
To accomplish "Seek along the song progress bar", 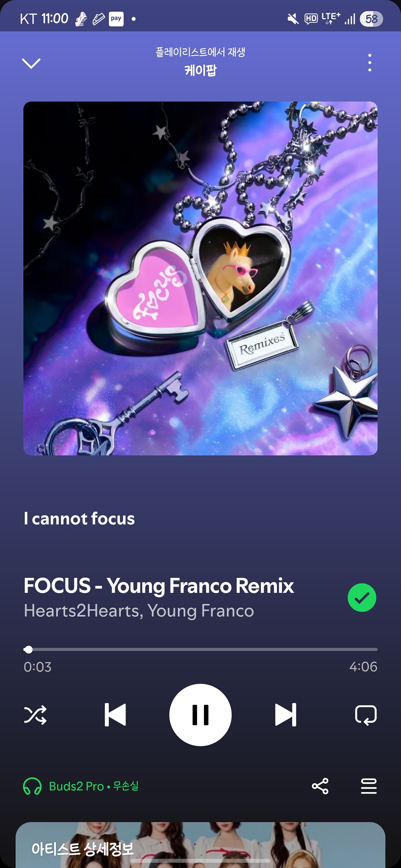I will click(x=200, y=649).
